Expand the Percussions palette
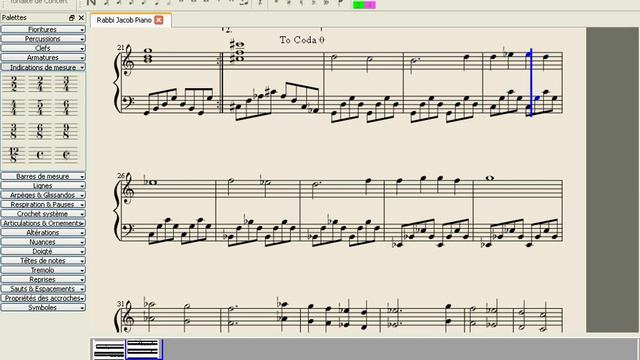The image size is (640, 360). click(43, 39)
